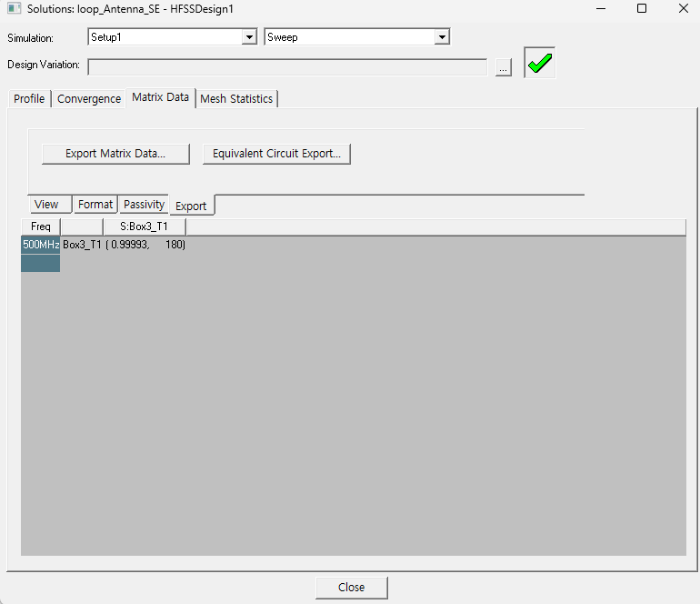The image size is (700, 604).
Task: Open the Format sub-tab
Action: pyautogui.click(x=95, y=205)
